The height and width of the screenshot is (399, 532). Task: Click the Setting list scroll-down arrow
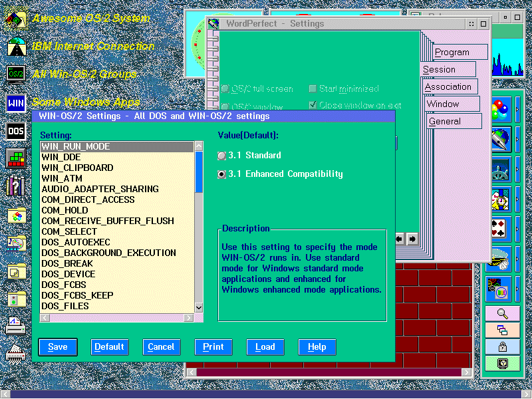click(x=199, y=307)
